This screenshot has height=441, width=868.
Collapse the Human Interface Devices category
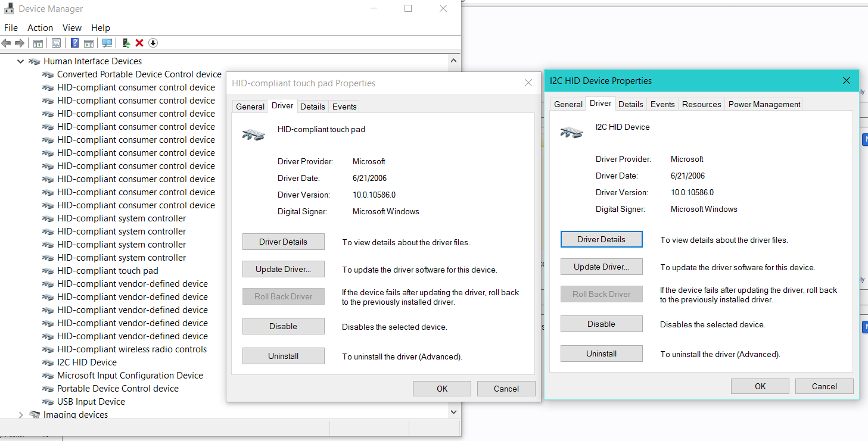pos(21,61)
